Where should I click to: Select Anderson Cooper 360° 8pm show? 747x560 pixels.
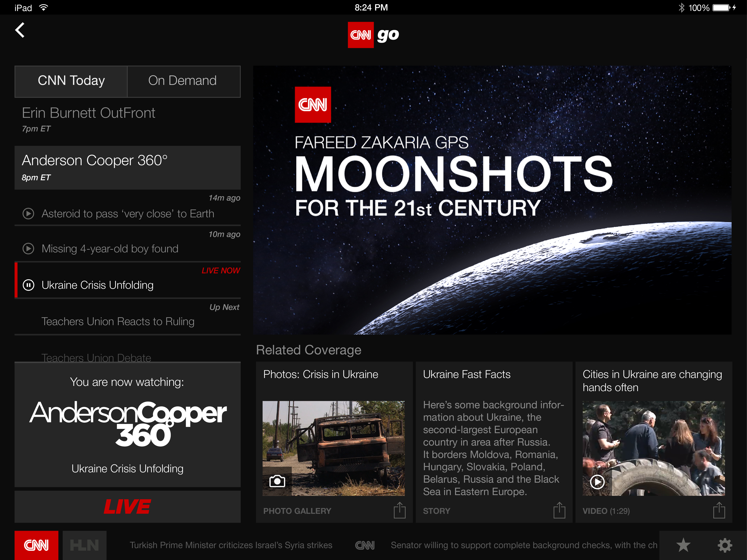[x=127, y=168]
